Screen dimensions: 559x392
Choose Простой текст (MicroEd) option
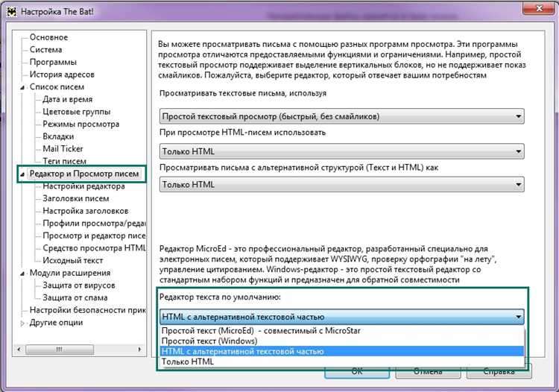342,331
